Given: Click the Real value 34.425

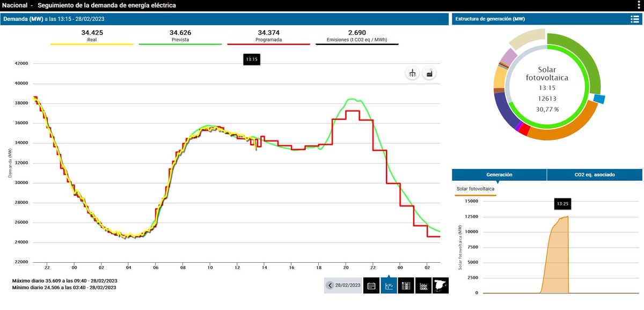Looking at the screenshot, I should (x=92, y=33).
